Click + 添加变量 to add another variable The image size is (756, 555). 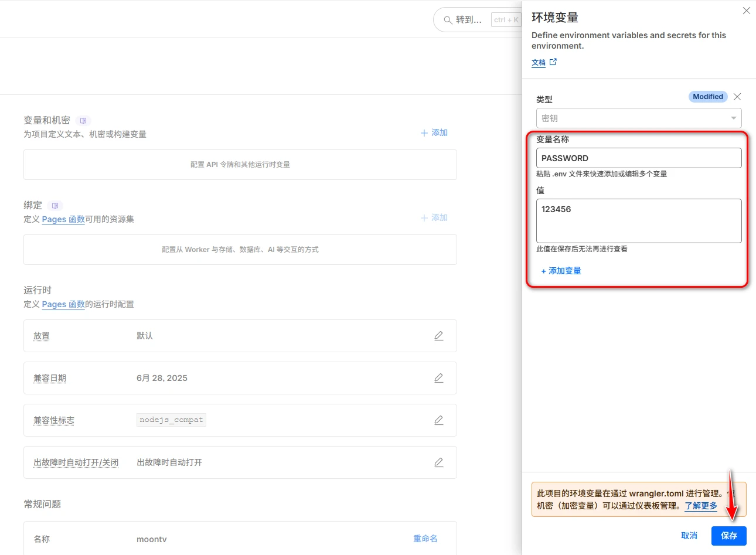[x=561, y=271]
